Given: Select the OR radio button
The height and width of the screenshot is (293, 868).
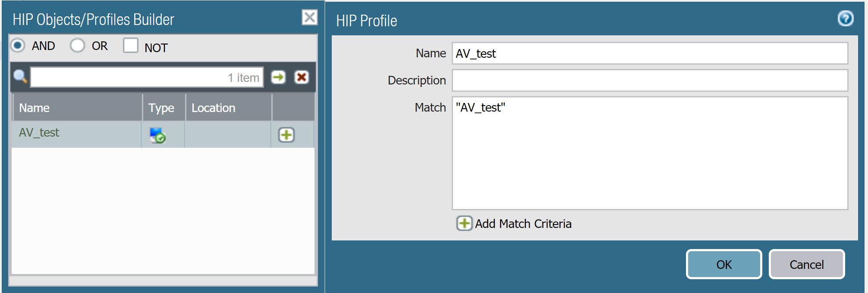Looking at the screenshot, I should coord(78,45).
